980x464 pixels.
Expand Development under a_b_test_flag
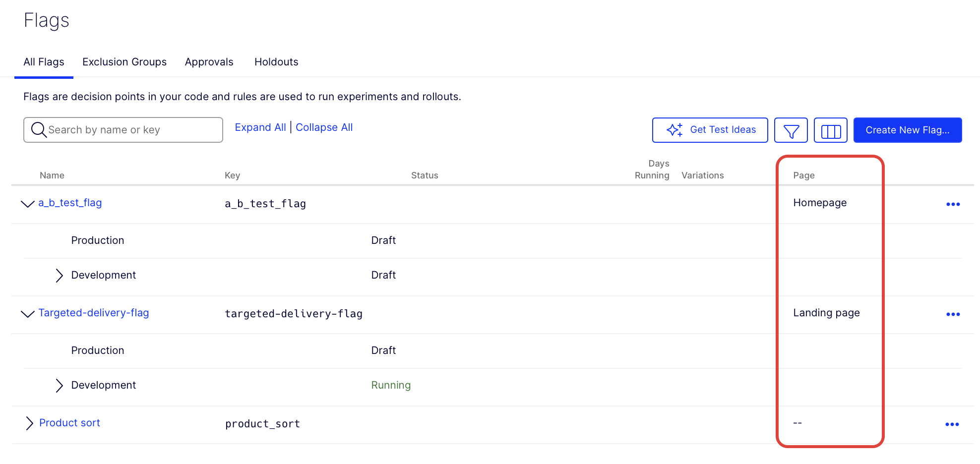coord(59,276)
